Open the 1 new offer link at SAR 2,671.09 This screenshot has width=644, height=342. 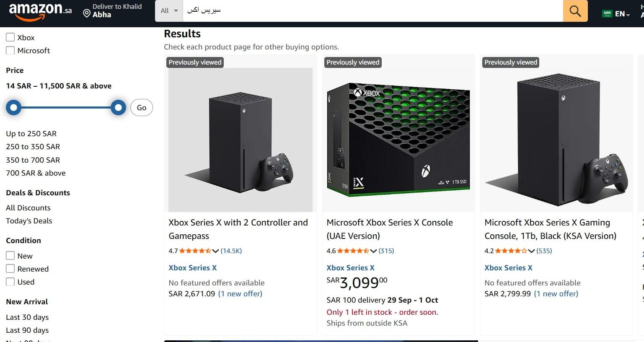(x=240, y=294)
